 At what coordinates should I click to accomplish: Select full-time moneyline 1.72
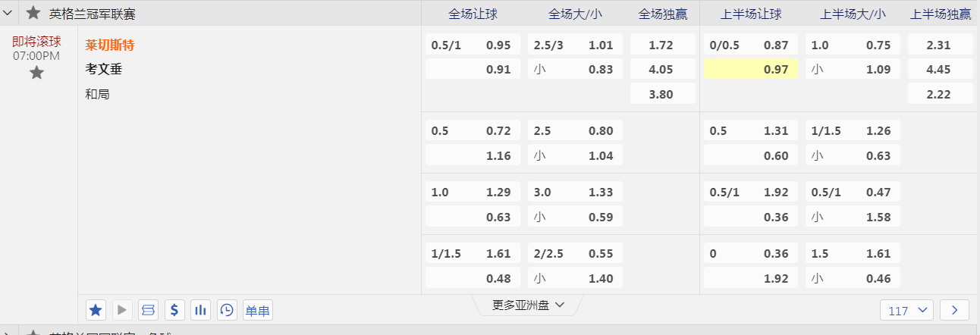(x=662, y=45)
